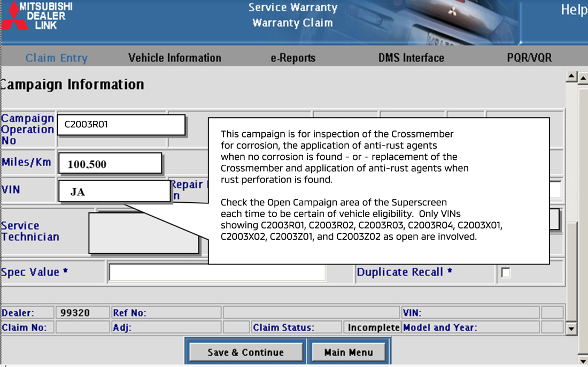Image resolution: width=588 pixels, height=367 pixels.
Task: Click the Mitsubishi Dealer Link logo
Action: click(37, 16)
